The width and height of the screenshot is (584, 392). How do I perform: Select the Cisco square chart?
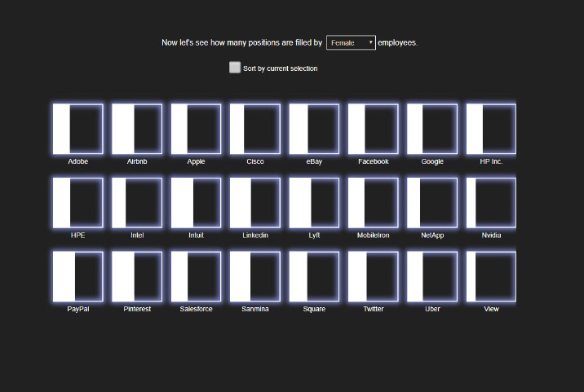pyautogui.click(x=255, y=130)
